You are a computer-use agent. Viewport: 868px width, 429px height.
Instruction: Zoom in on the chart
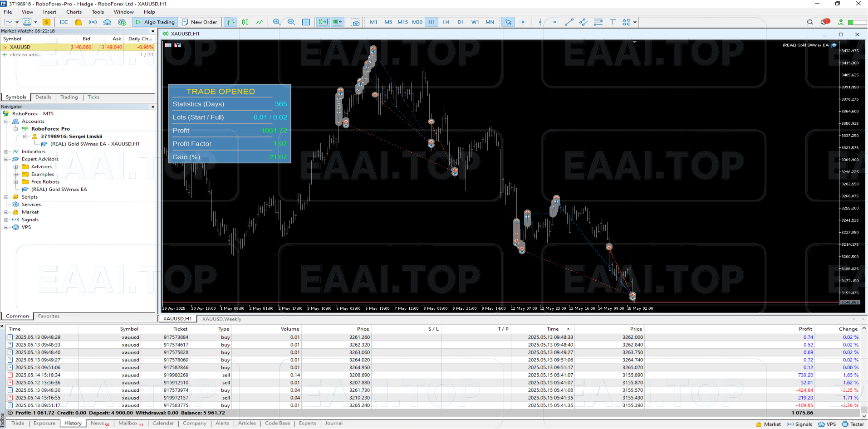pos(277,22)
